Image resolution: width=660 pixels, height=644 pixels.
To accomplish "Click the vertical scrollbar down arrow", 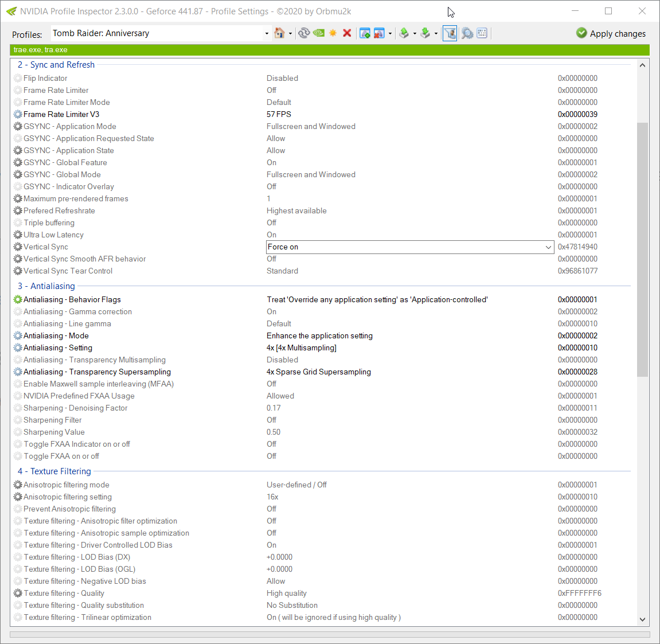I will click(x=642, y=620).
